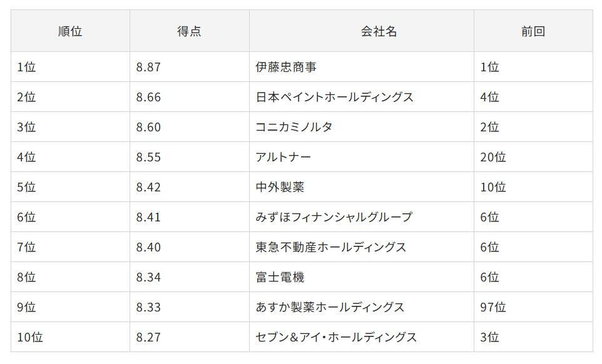Select the セブン&アイ・ホールディングス cell
Screen dimensions: 602x364
coord(336,337)
